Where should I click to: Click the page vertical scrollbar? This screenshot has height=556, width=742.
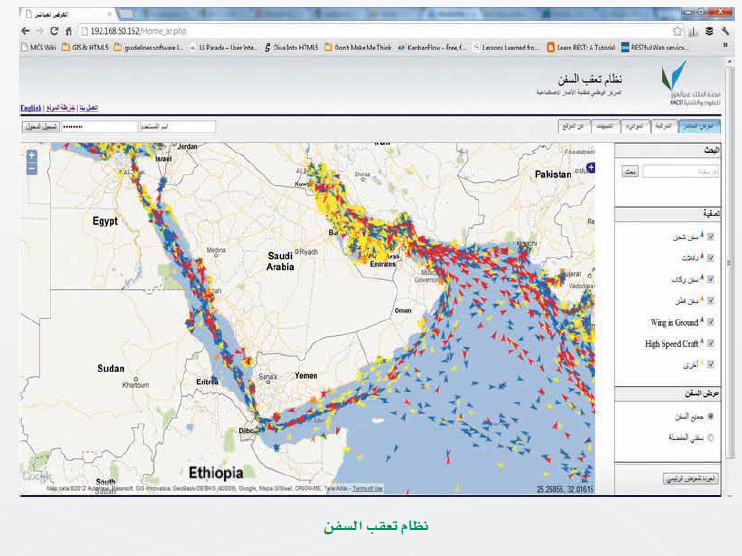pyautogui.click(x=729, y=263)
